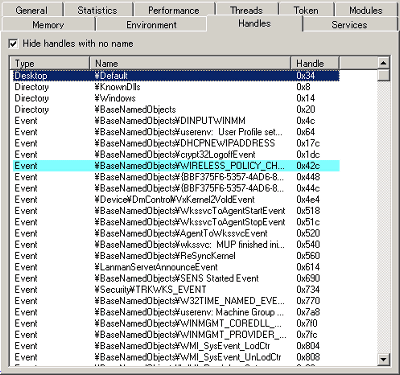Select the WINMGMT_PROVIDER event row
The image size is (400, 375).
click(x=176, y=335)
